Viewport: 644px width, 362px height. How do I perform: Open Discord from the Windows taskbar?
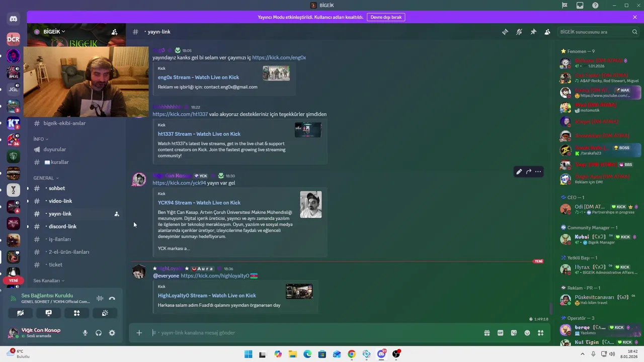coord(381,354)
